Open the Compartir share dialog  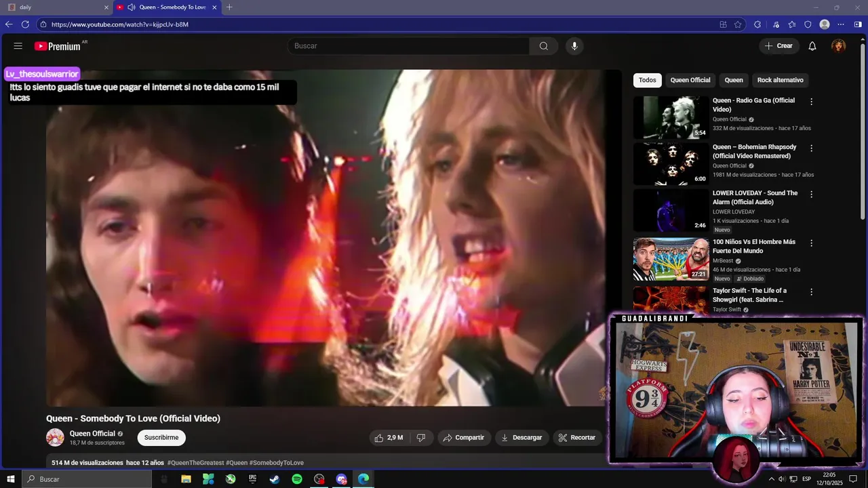[x=464, y=438]
